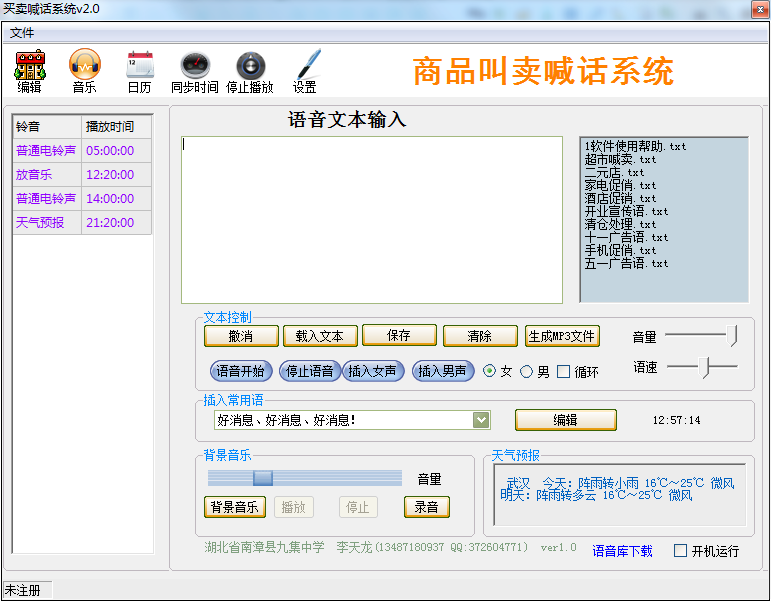Click the 载入文本 load text button
The height and width of the screenshot is (602, 771).
pos(320,336)
